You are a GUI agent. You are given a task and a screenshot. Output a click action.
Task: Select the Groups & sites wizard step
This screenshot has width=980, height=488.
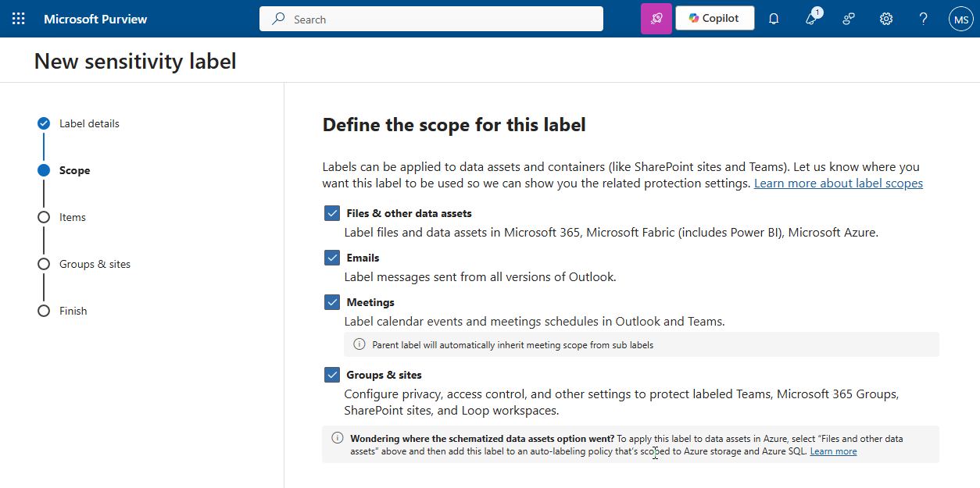[x=94, y=264]
